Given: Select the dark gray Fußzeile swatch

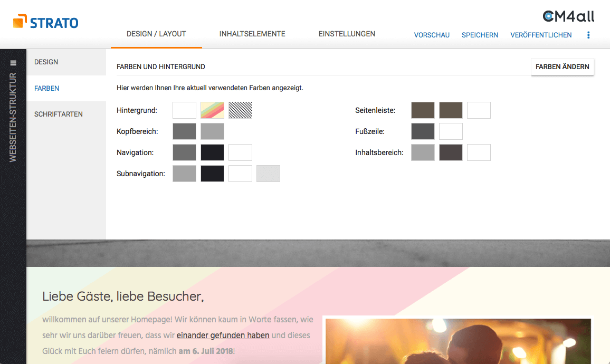Looking at the screenshot, I should pyautogui.click(x=423, y=131).
